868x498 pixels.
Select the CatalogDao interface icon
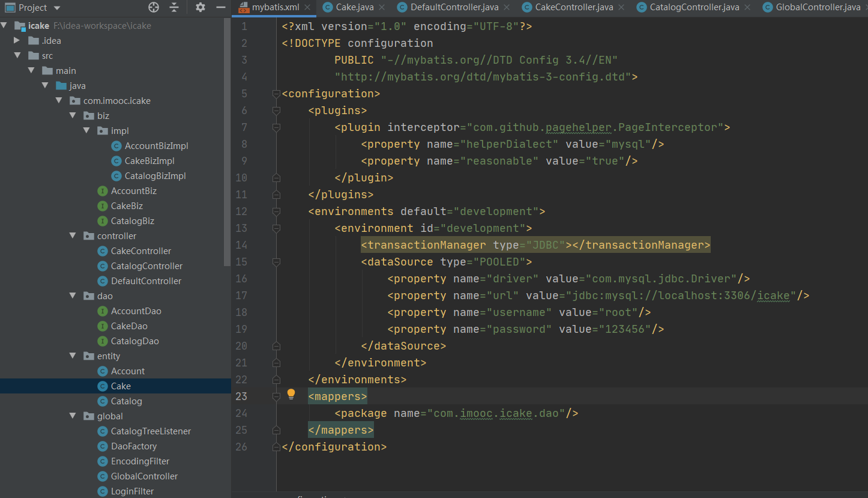tap(103, 341)
